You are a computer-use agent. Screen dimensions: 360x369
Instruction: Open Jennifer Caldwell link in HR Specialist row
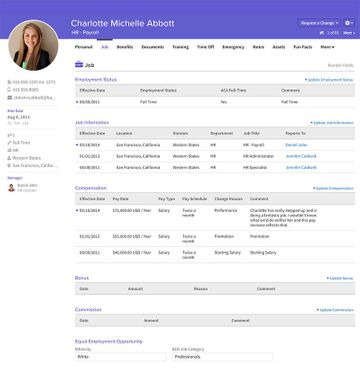tap(301, 167)
